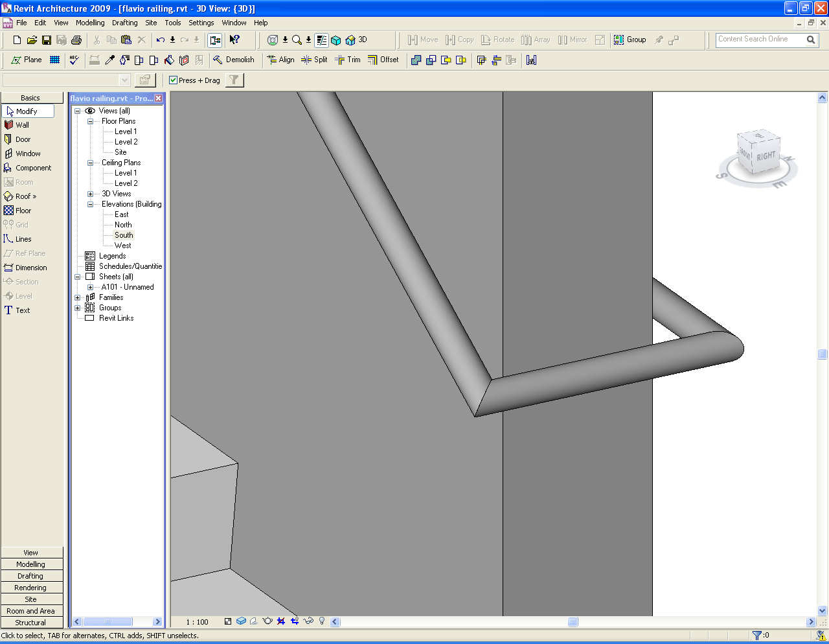Open the Drafting menu
Screen dimensions: 829x644
pos(124,23)
